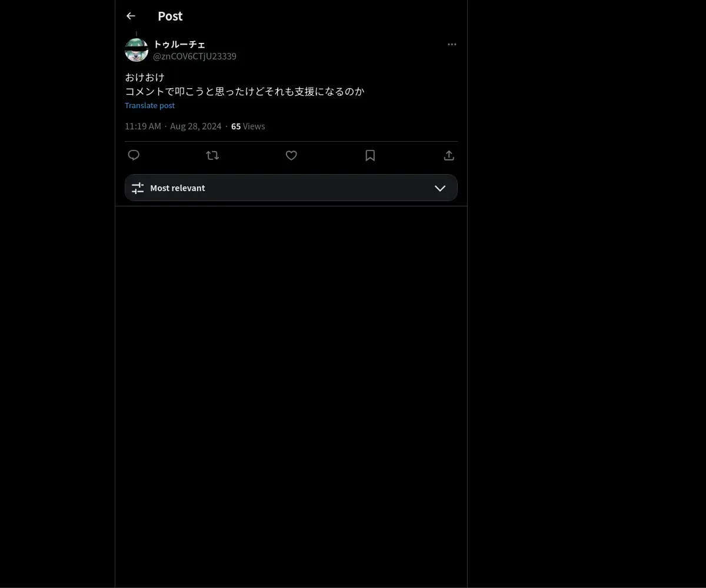Image resolution: width=706 pixels, height=588 pixels.
Task: Repost this post using the repost icon
Action: click(212, 155)
